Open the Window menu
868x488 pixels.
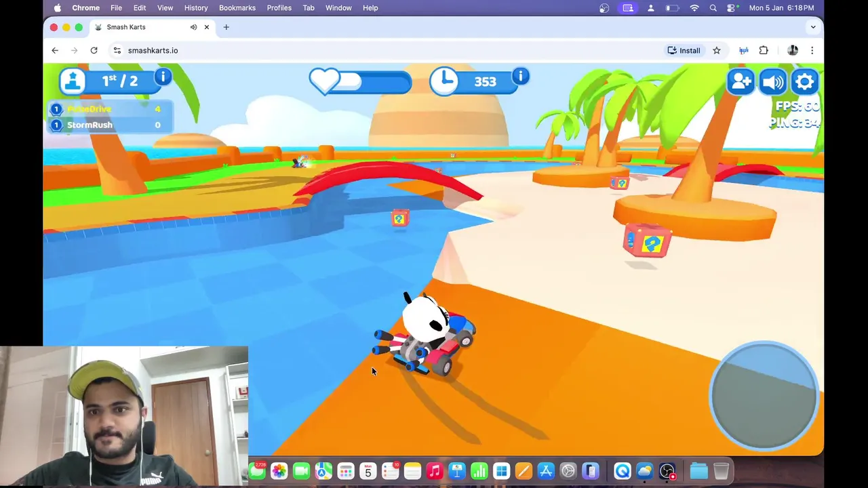point(338,7)
